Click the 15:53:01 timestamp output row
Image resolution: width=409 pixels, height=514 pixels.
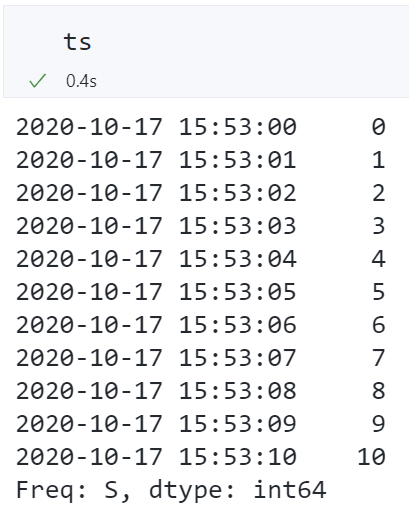[x=201, y=160]
